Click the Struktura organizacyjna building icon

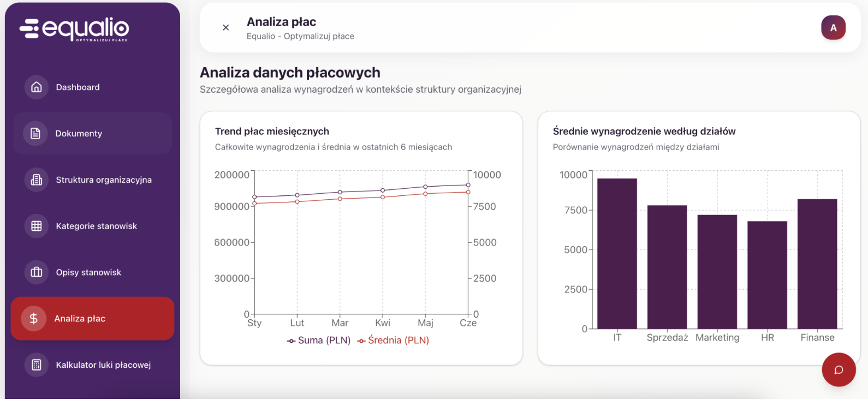coord(37,180)
